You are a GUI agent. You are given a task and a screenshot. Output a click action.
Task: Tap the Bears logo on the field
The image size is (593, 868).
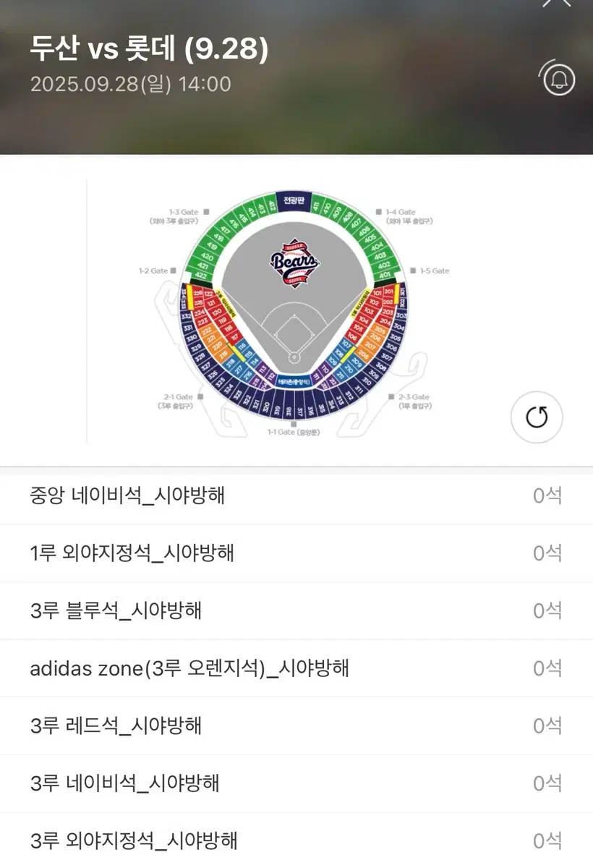[294, 262]
